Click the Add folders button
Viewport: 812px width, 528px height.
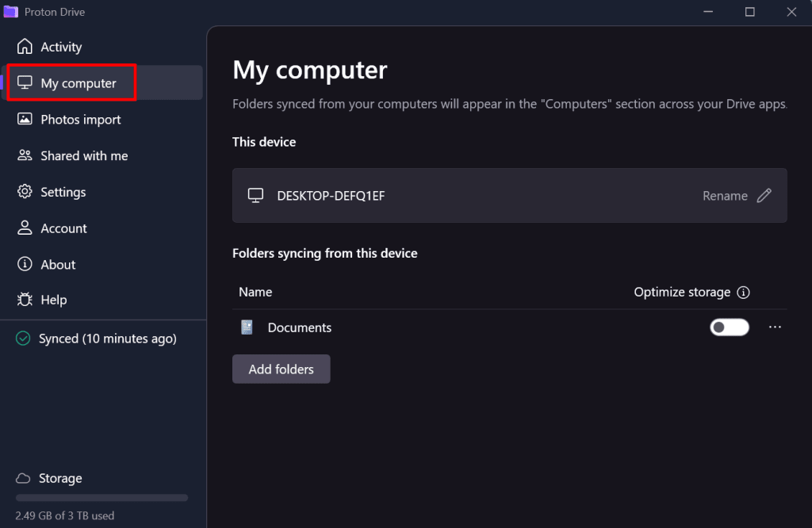(282, 369)
